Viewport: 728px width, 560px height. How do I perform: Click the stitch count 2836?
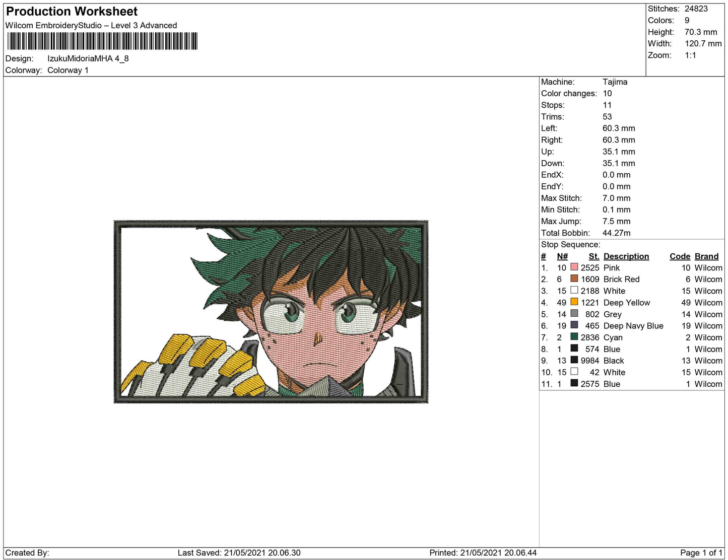pos(590,337)
